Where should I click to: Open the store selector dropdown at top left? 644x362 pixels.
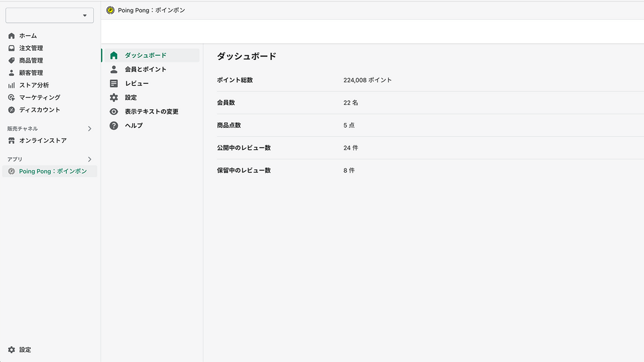pos(49,15)
